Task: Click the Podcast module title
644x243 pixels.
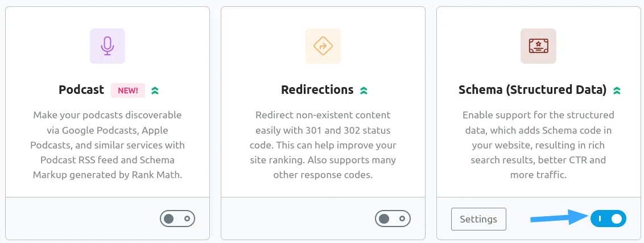Action: [x=81, y=90]
